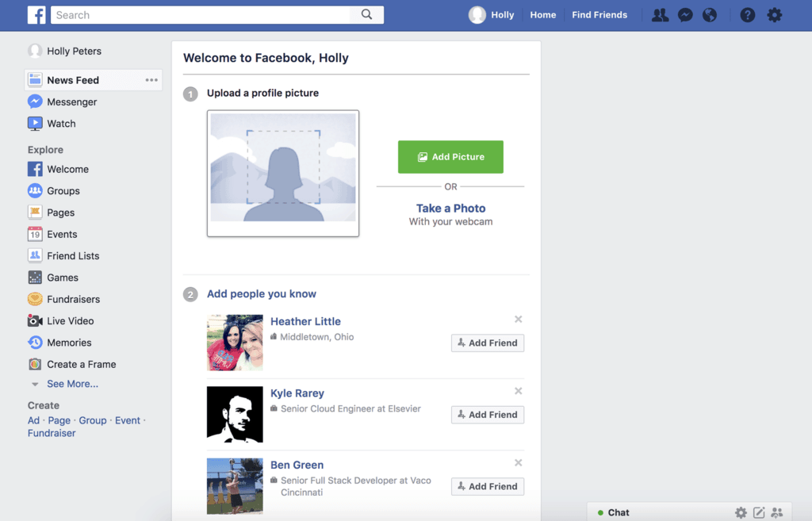The image size is (812, 521).
Task: Click into the Search input field
Action: point(201,15)
